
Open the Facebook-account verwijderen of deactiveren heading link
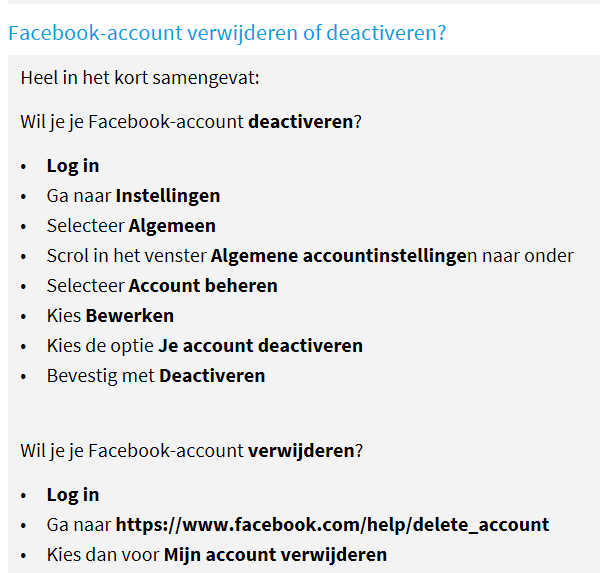(227, 33)
